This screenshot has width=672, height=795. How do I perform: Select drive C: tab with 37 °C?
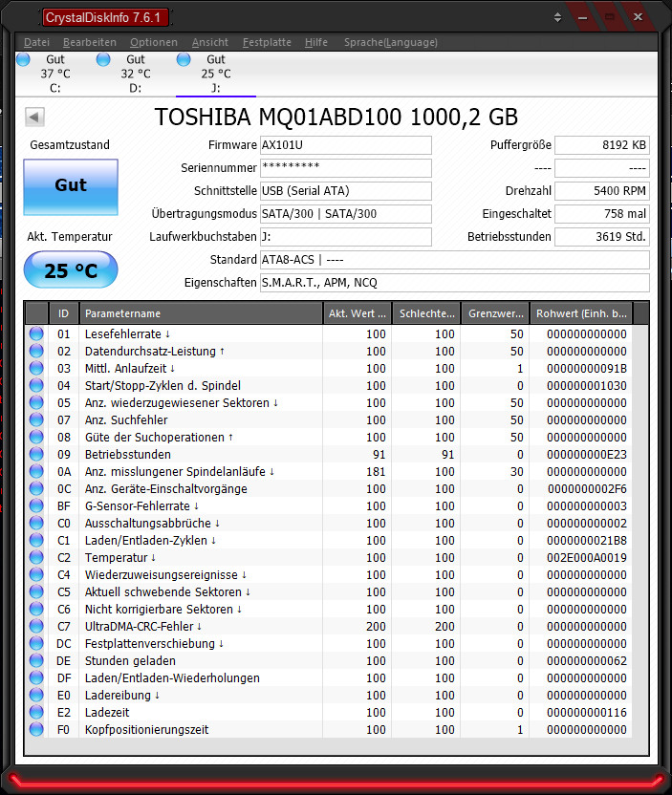pyautogui.click(x=54, y=74)
